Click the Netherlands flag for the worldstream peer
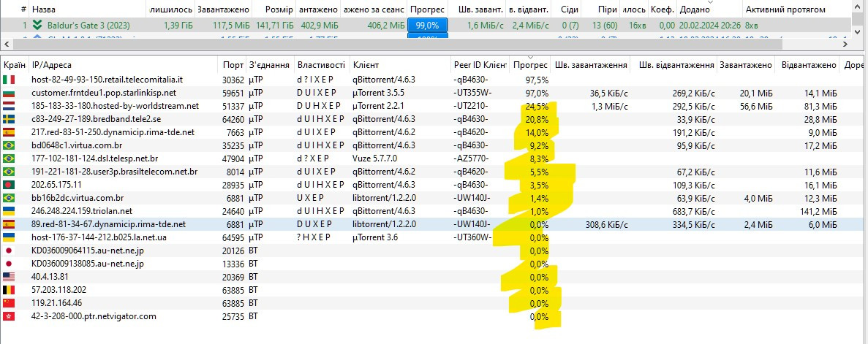868x344 pixels. pyautogui.click(x=10, y=106)
